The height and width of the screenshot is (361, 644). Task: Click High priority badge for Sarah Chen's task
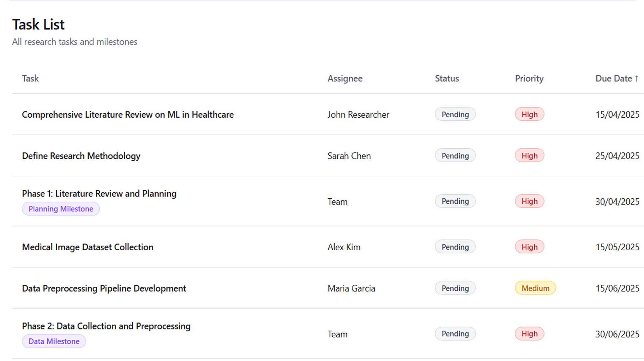coord(529,156)
